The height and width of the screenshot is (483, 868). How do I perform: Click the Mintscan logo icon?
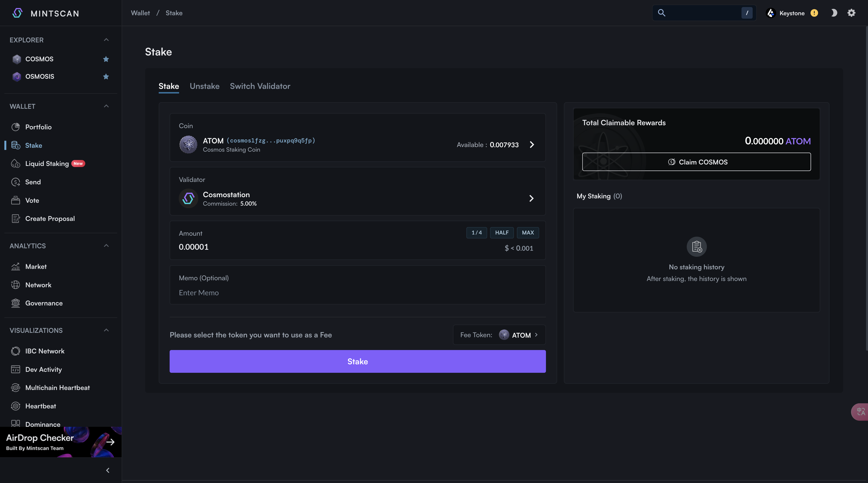coord(17,13)
